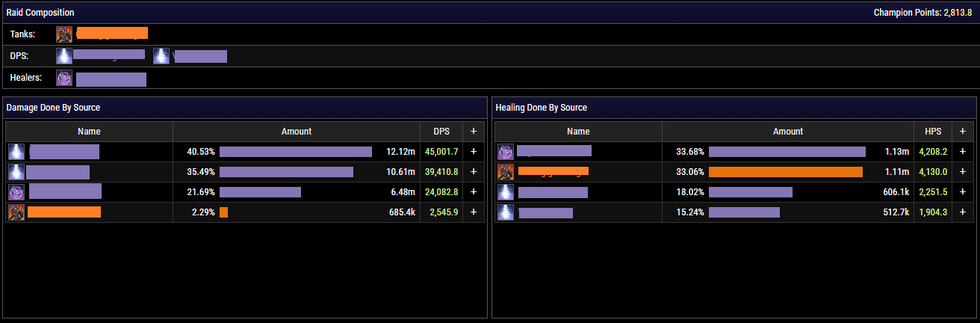Click the Raid Composition panel title
Viewport: 980px width, 323px height.
coord(40,13)
